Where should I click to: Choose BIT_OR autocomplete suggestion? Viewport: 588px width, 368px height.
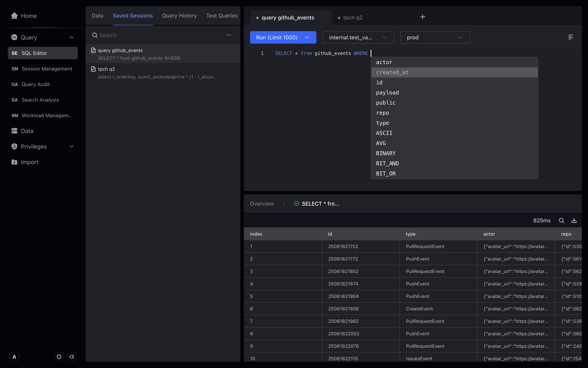454,173
